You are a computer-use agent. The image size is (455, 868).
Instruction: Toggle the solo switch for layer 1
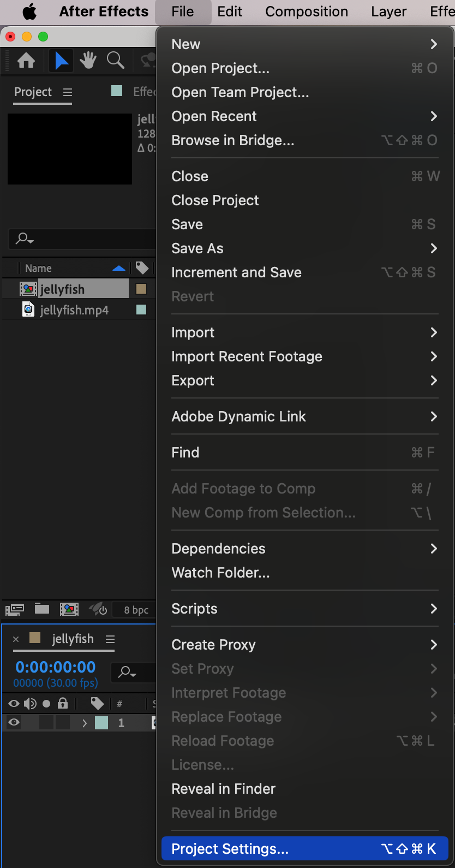tap(46, 723)
